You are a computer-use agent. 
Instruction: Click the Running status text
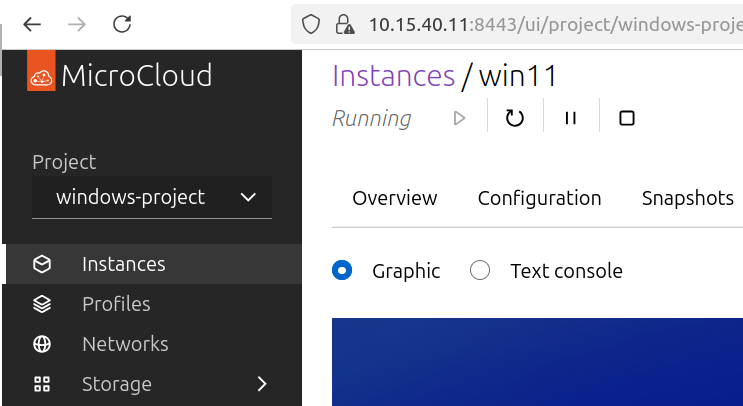point(372,118)
